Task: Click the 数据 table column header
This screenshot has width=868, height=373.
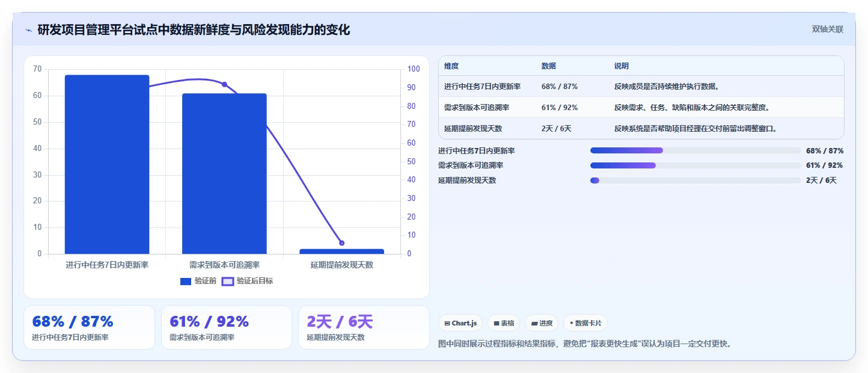Action: [549, 66]
